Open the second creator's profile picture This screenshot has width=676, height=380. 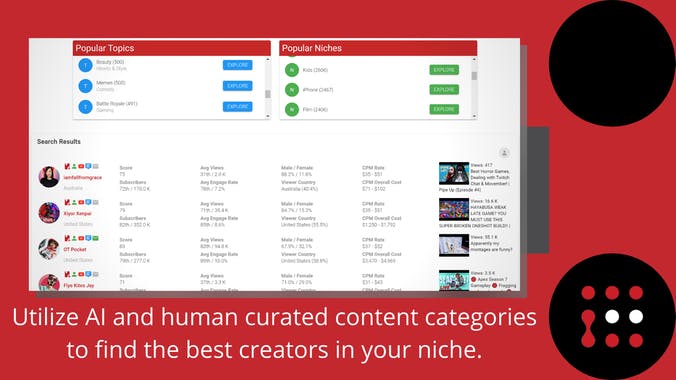[49, 213]
